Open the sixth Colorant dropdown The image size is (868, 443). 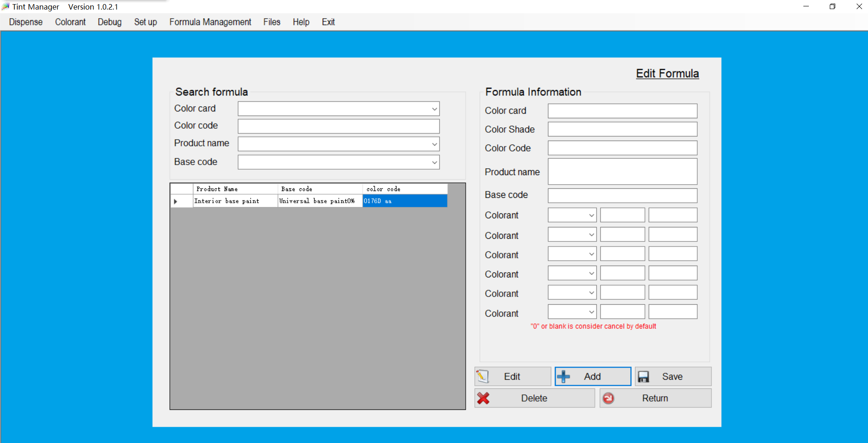(591, 312)
